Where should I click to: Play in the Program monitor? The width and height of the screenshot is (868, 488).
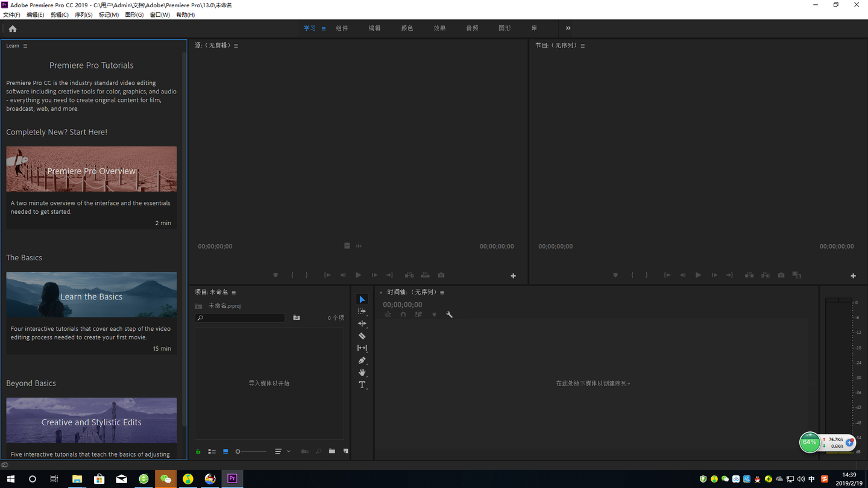[698, 275]
